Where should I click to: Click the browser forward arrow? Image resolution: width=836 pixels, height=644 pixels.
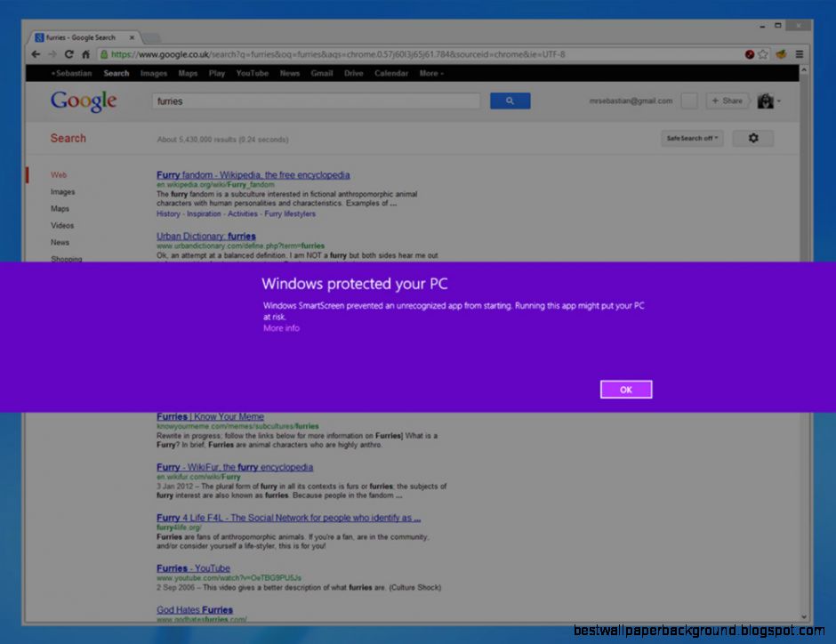point(52,54)
